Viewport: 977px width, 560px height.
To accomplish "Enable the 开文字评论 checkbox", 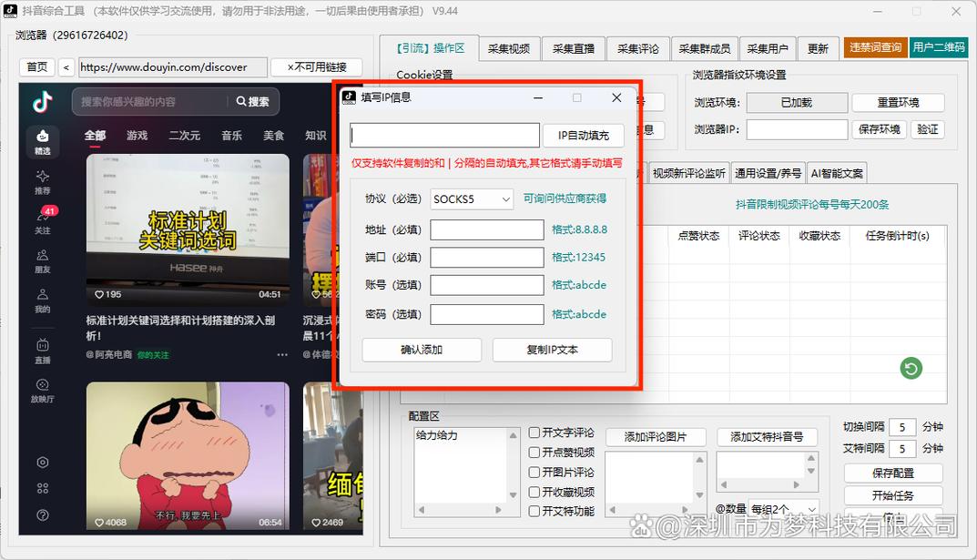I will click(534, 433).
